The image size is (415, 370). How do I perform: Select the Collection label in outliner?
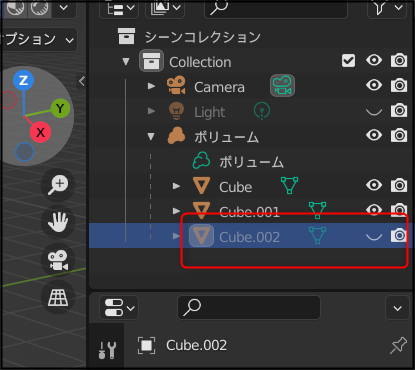click(200, 62)
